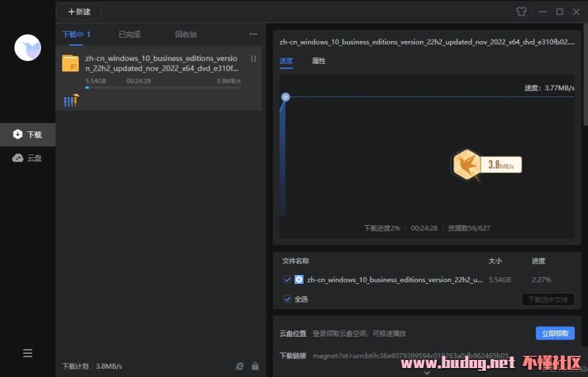The image size is (588, 377).
Task: Click the lock icon in status bar
Action: pyautogui.click(x=255, y=366)
